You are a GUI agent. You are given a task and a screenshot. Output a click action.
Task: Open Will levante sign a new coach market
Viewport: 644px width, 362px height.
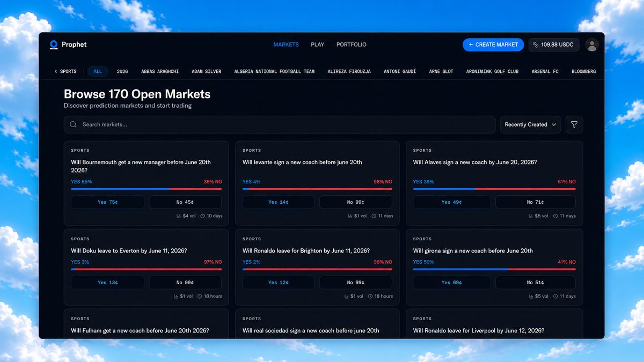[302, 162]
